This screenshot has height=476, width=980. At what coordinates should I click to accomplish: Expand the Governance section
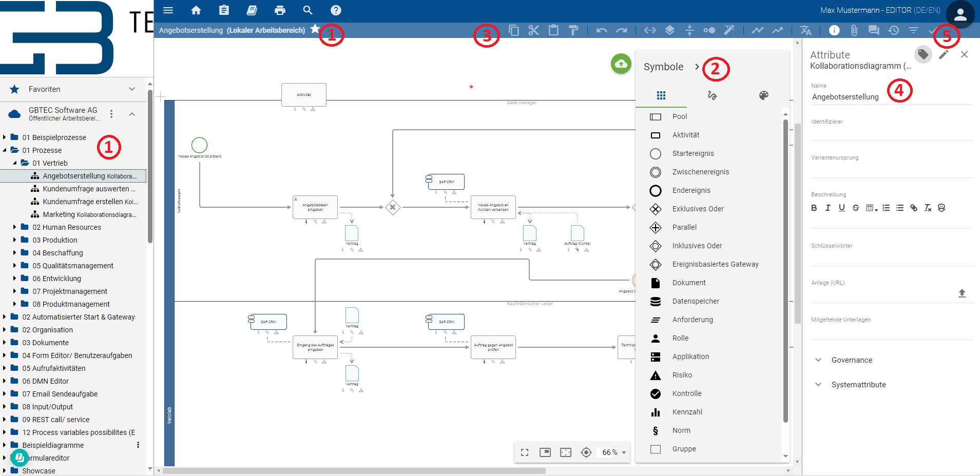click(852, 360)
